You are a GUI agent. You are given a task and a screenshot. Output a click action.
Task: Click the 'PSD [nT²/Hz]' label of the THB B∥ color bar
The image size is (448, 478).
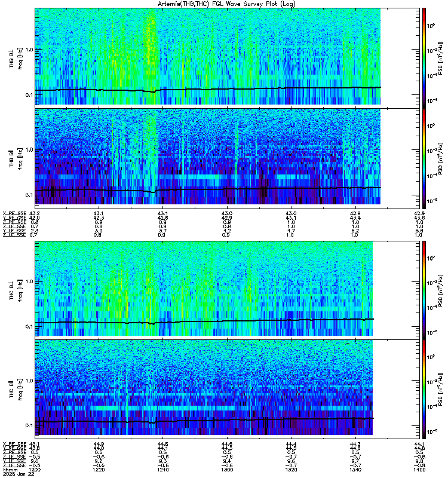pos(440,158)
